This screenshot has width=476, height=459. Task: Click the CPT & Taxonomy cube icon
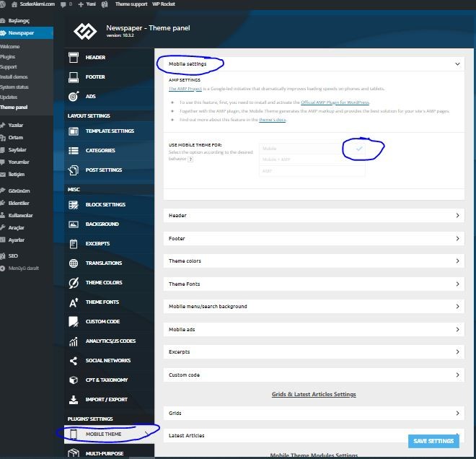click(74, 380)
